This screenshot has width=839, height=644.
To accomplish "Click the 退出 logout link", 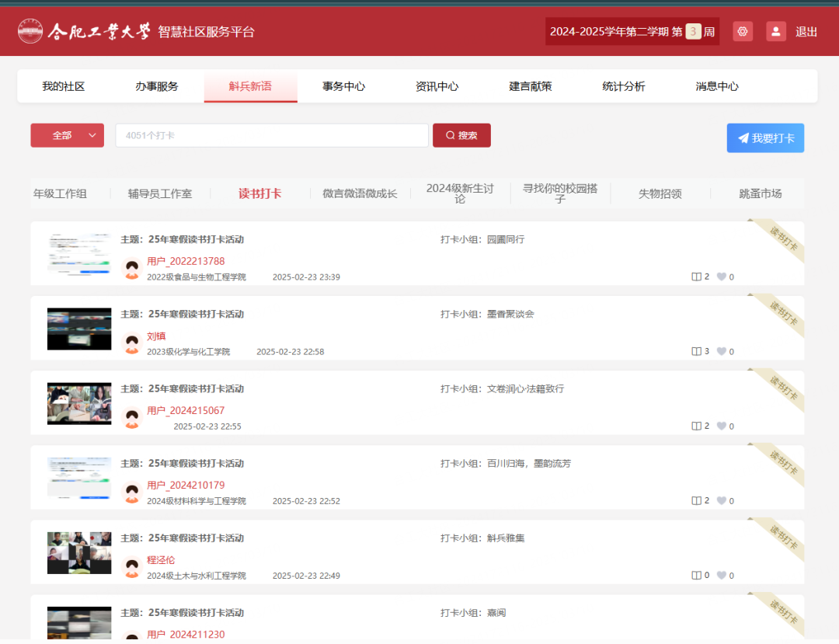I will tap(806, 32).
